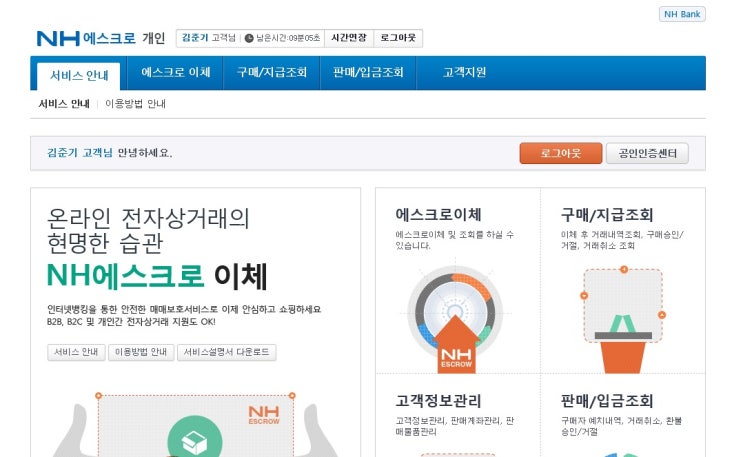Image resolution: width=743 pixels, height=457 pixels.
Task: Open the 고객지원 menu tab
Action: click(464, 73)
